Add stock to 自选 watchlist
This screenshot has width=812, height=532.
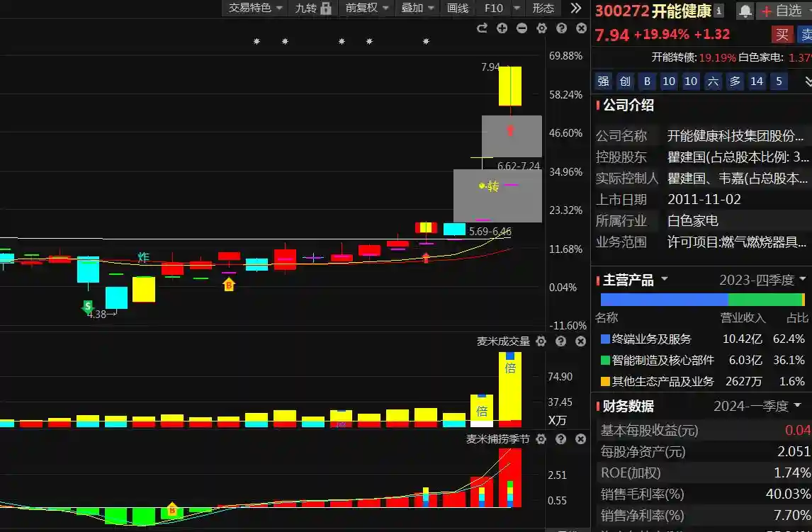click(x=781, y=11)
